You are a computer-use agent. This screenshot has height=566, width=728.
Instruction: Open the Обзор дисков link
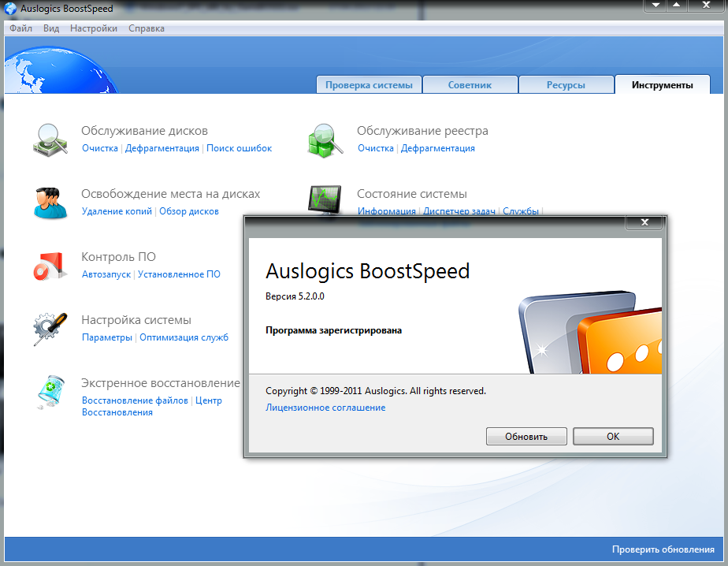[189, 211]
